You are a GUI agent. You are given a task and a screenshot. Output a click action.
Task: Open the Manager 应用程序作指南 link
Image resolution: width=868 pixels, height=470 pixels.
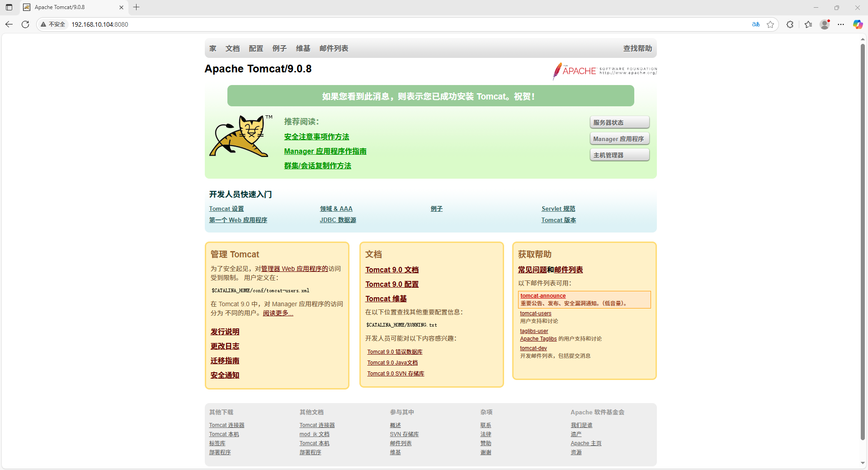pos(325,151)
